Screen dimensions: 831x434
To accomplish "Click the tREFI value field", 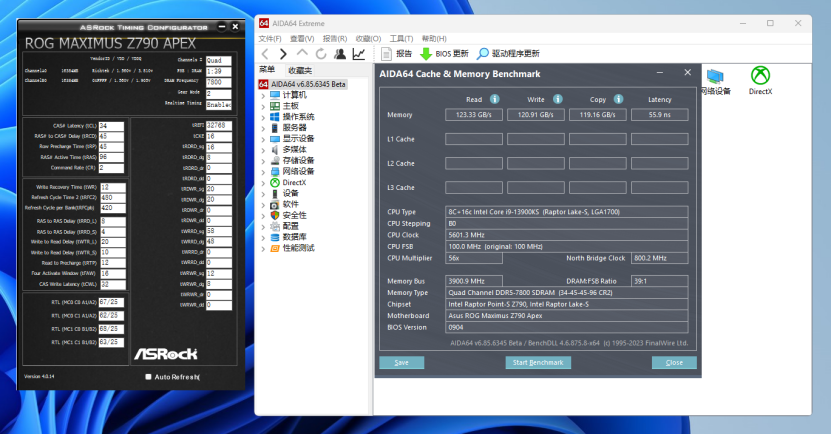I will click(x=218, y=126).
